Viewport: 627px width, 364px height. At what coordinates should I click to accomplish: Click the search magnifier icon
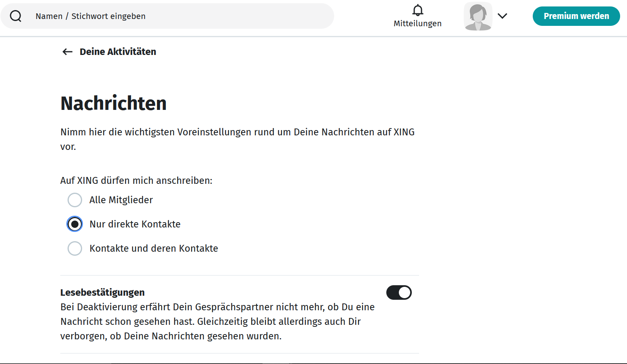(x=16, y=16)
